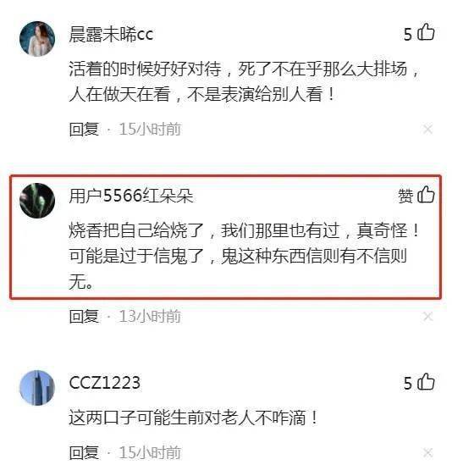
Task: Dismiss CCZ1223's comment with the X
Action: pos(427,452)
